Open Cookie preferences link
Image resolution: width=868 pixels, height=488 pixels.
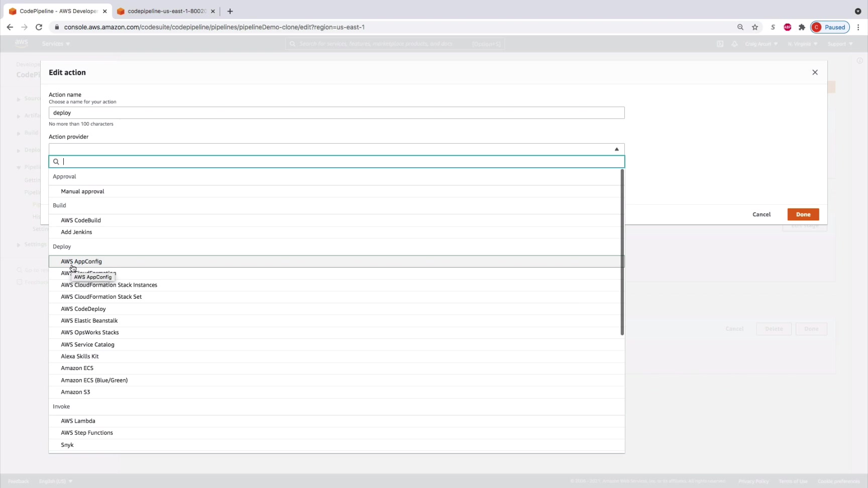(839, 481)
